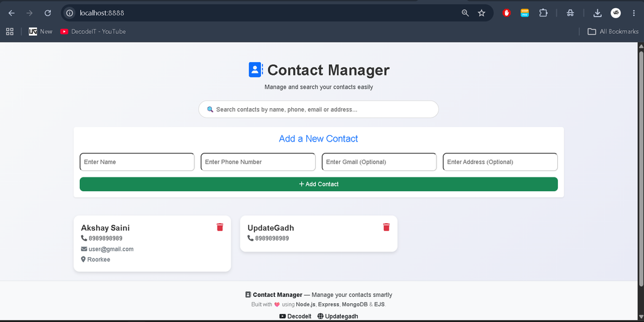Screen dimensions: 644x322
Task: Open All Bookmarks folder
Action: click(613, 31)
